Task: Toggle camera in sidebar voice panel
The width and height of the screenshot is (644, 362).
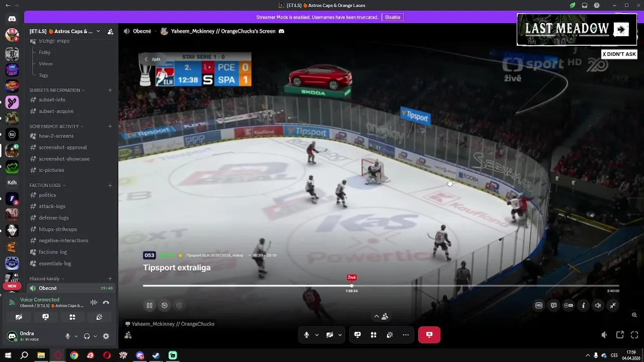Action: coord(19,317)
